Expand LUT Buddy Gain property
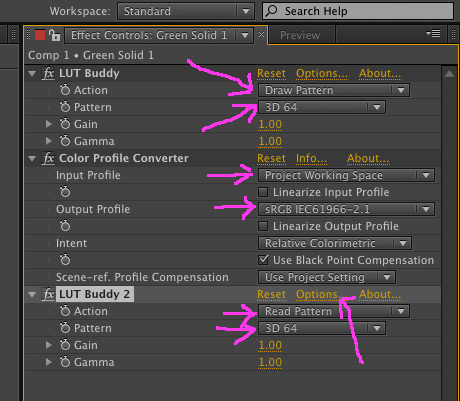The height and width of the screenshot is (401, 460). pos(49,124)
